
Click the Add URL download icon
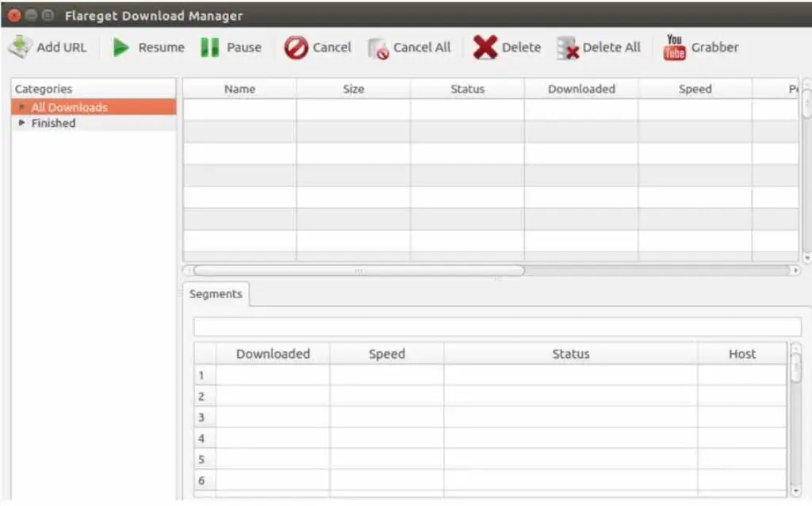pos(20,47)
